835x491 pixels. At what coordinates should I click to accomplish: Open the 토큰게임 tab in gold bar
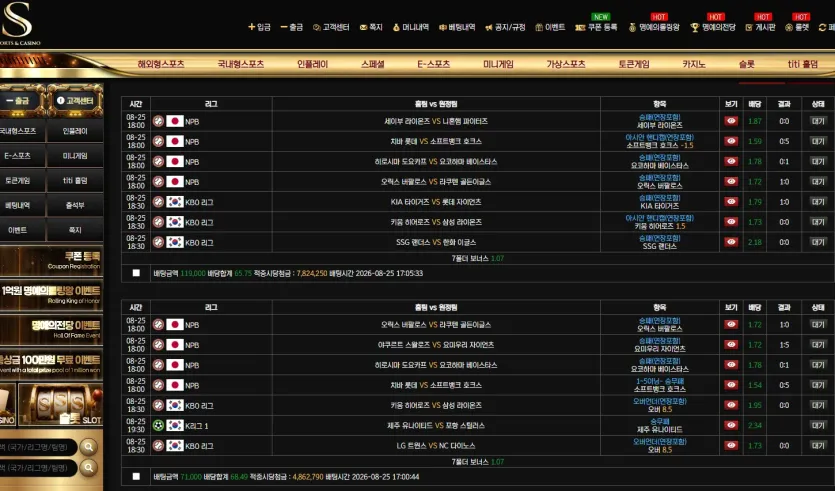click(634, 64)
